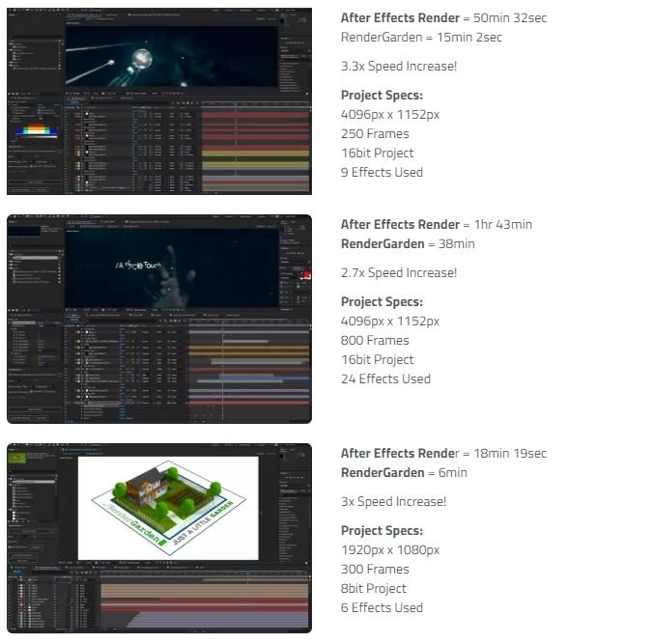The image size is (652, 644).
Task: Click '250 Frames' spec line
Action: 375,134
